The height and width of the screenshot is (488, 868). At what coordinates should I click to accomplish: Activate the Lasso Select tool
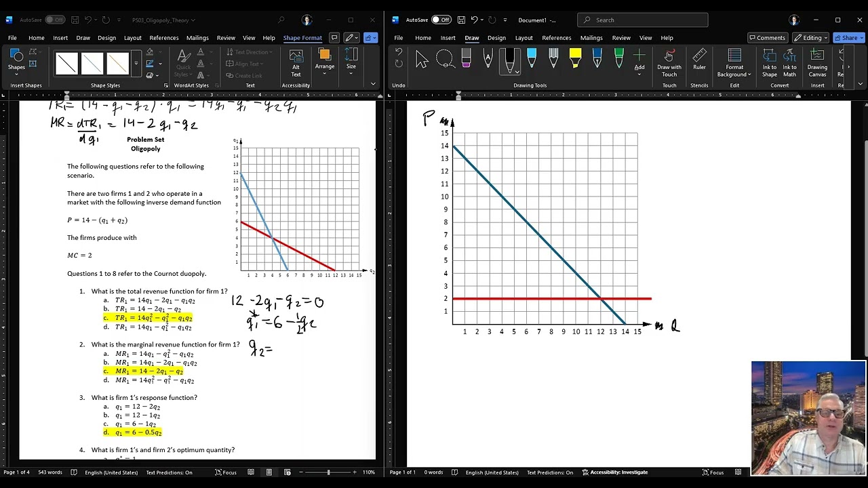445,60
